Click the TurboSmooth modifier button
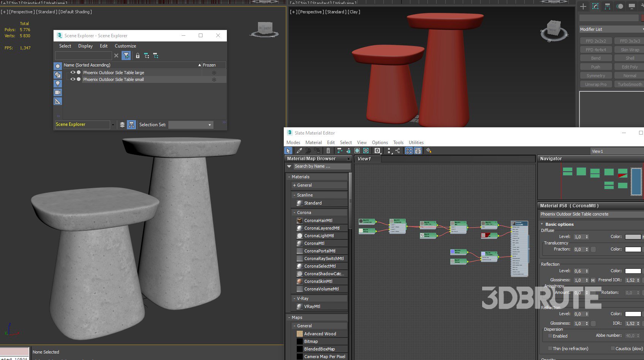The image size is (644, 360). (629, 84)
